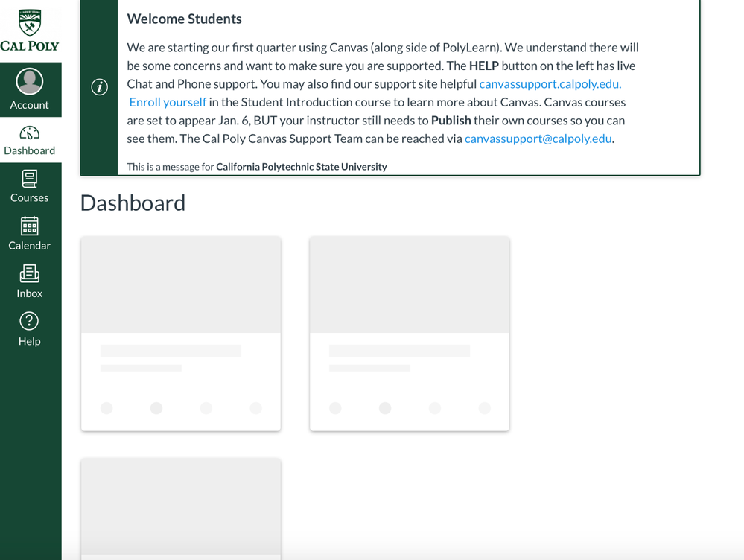Select the Calendar menu label
744x560 pixels.
coord(30,246)
